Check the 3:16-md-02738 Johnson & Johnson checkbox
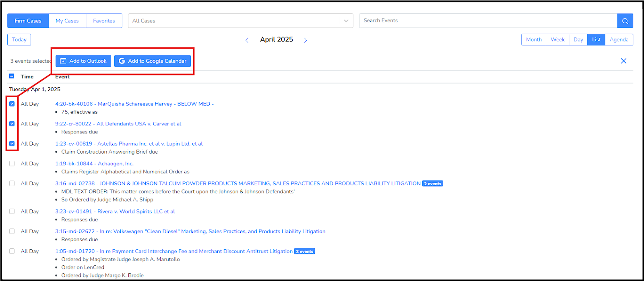This screenshot has width=644, height=281. (x=12, y=183)
